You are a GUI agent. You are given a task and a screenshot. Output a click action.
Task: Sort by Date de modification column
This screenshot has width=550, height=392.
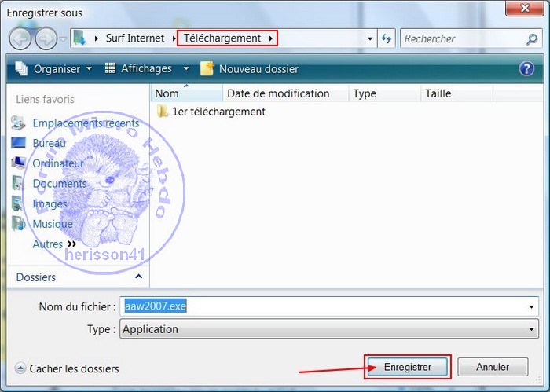pos(285,93)
